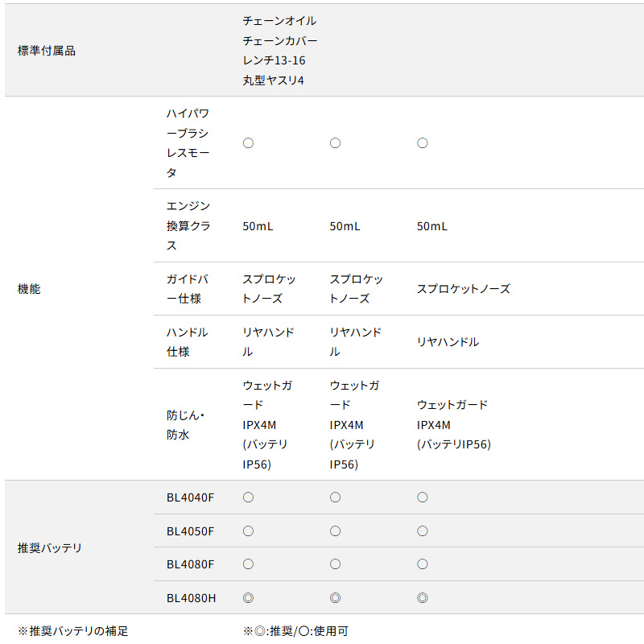Click the BL4080H double-circle in the second column
644x644 pixels.
[335, 597]
